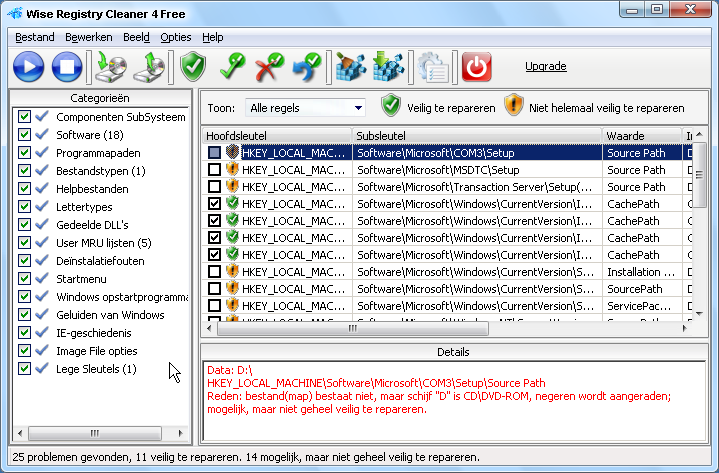719x473 pixels.
Task: Check the Installation row checkbox
Action: pos(214,272)
